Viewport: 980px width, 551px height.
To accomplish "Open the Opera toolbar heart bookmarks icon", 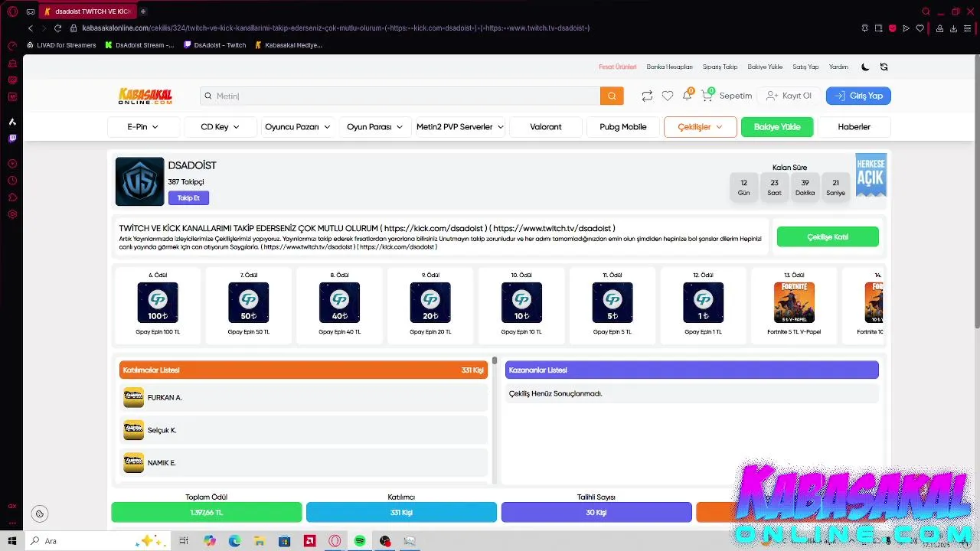I will point(920,28).
